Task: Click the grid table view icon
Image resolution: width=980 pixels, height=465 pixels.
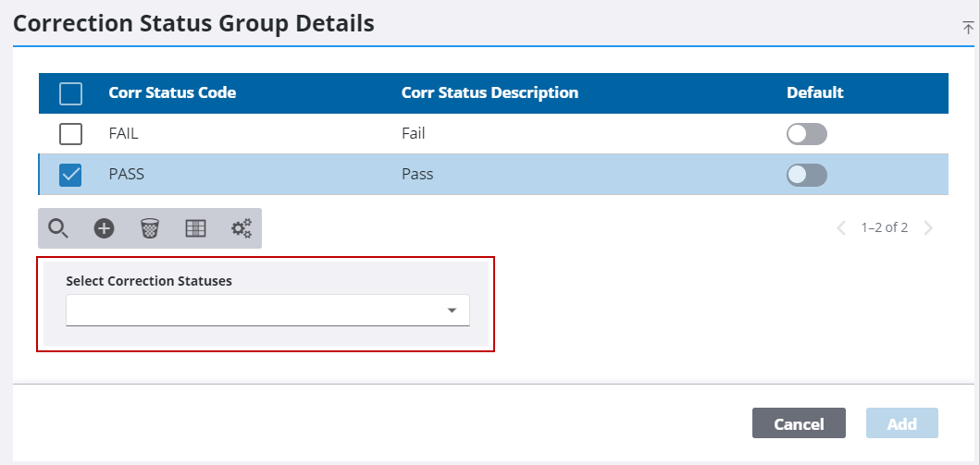Action: pyautogui.click(x=195, y=228)
